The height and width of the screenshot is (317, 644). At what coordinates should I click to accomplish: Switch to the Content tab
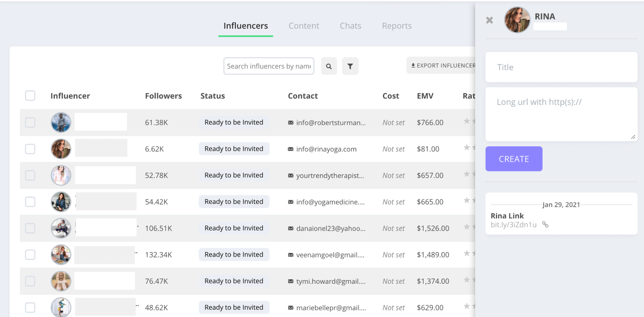point(304,26)
